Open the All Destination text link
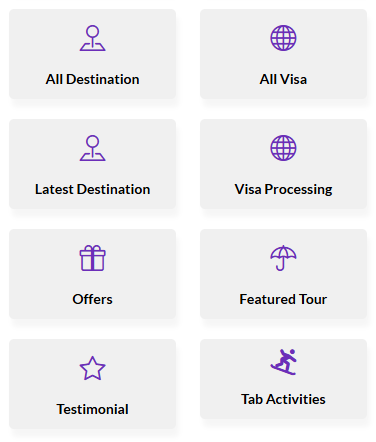376x442 pixels. (92, 79)
